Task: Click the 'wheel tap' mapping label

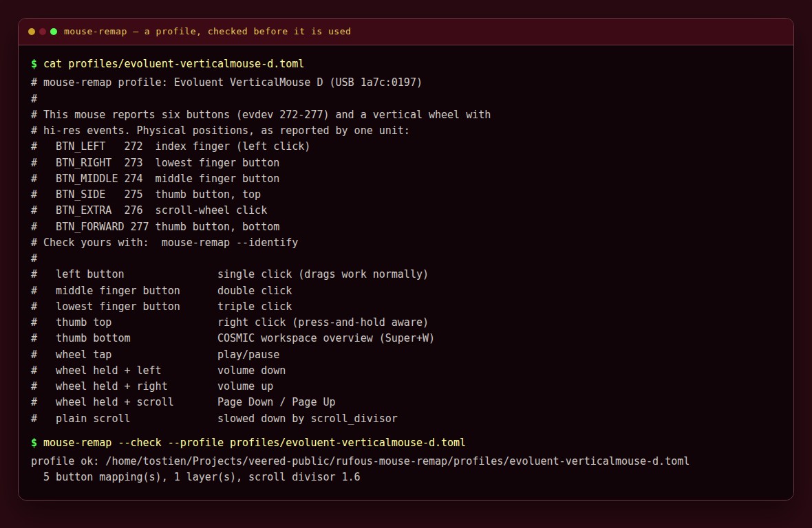Action: coord(83,355)
